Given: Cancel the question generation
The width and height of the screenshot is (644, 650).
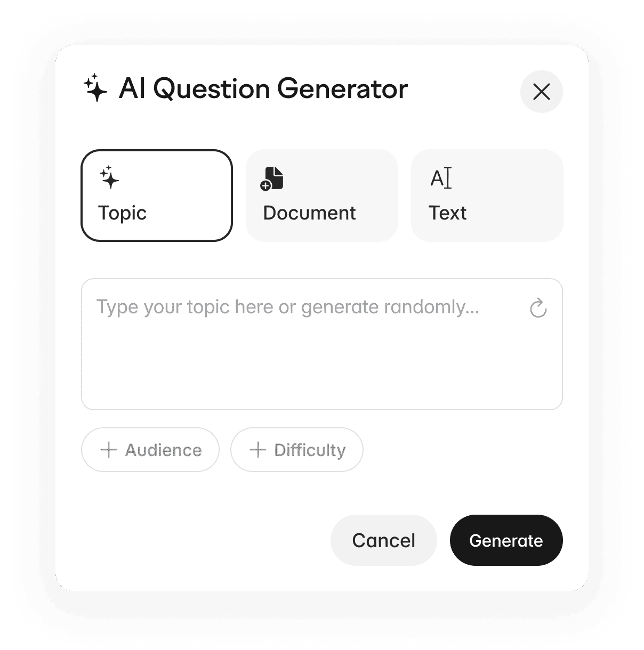Looking at the screenshot, I should click(x=383, y=540).
